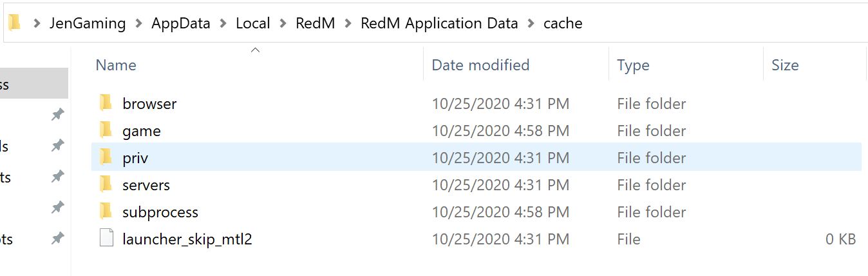Click the subprocess folder icon
This screenshot has height=276, width=868.
coord(106,212)
